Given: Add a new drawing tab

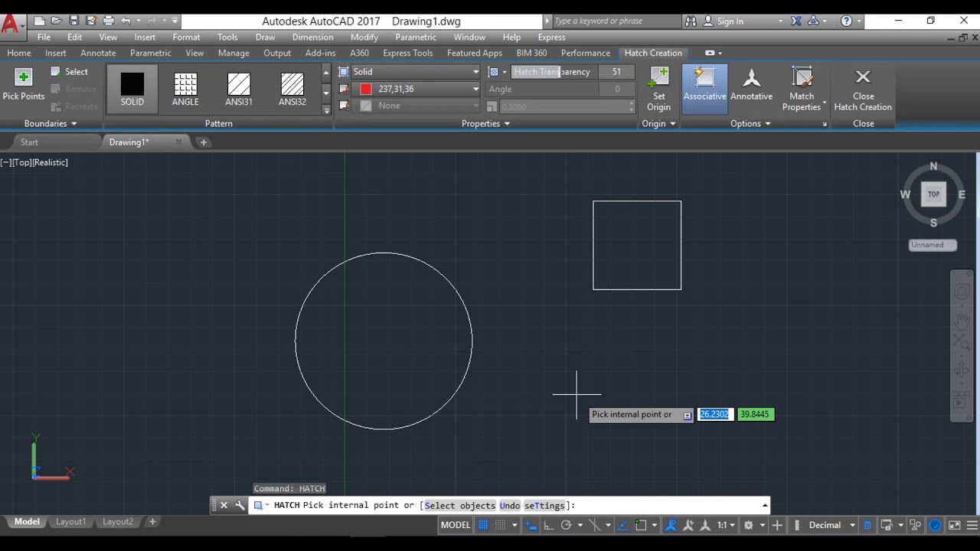Looking at the screenshot, I should pyautogui.click(x=203, y=142).
